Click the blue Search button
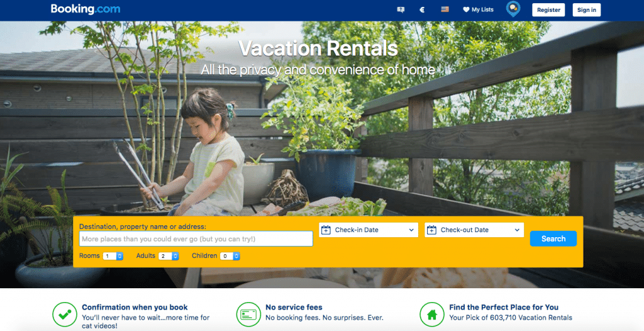The image size is (644, 331). [x=553, y=238]
